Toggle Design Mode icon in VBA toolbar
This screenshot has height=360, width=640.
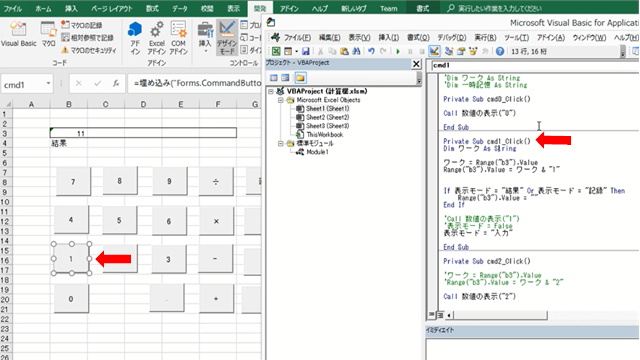[434, 51]
